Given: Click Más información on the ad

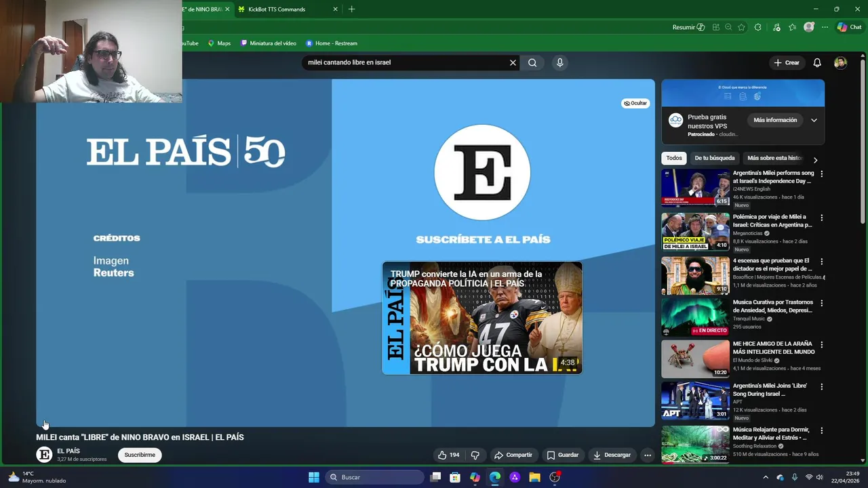Looking at the screenshot, I should click(x=775, y=120).
